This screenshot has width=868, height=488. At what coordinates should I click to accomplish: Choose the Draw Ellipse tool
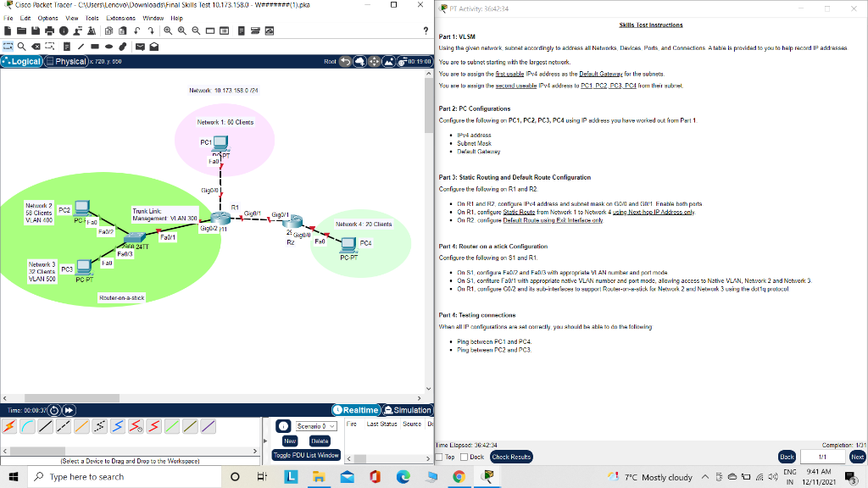[x=109, y=47]
